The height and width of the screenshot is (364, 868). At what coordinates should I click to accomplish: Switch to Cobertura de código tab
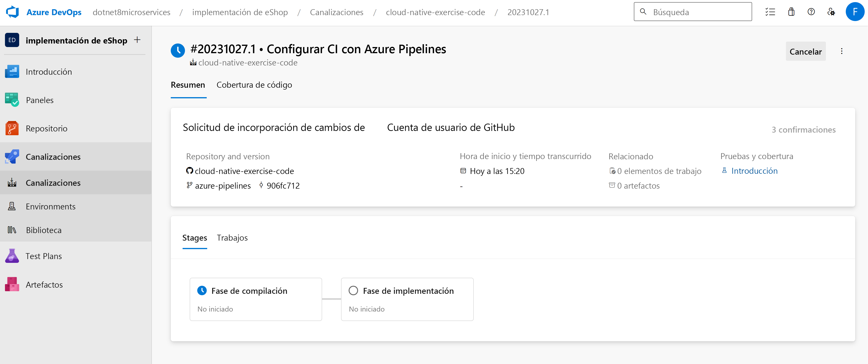pyautogui.click(x=254, y=85)
